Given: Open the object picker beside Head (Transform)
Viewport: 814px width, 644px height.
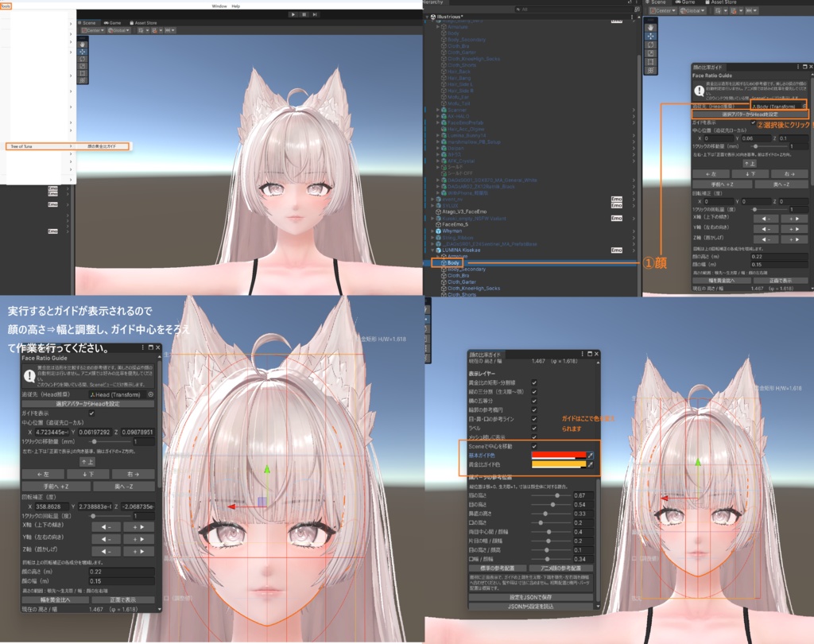Looking at the screenshot, I should tap(151, 394).
